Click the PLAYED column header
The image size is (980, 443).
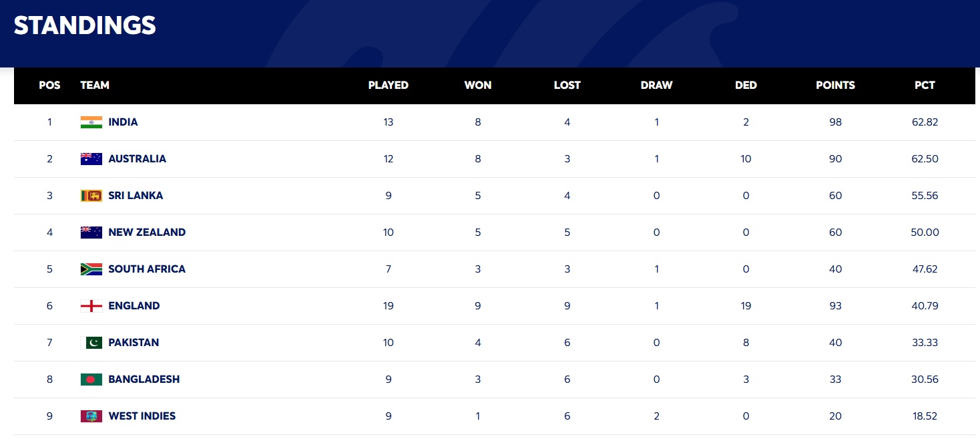coord(389,86)
